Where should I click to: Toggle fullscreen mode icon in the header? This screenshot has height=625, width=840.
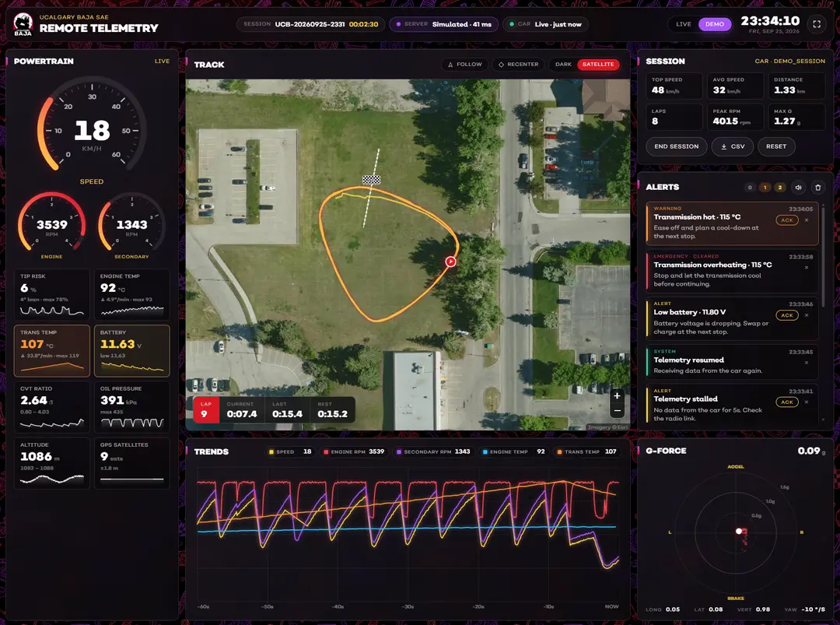tap(817, 24)
